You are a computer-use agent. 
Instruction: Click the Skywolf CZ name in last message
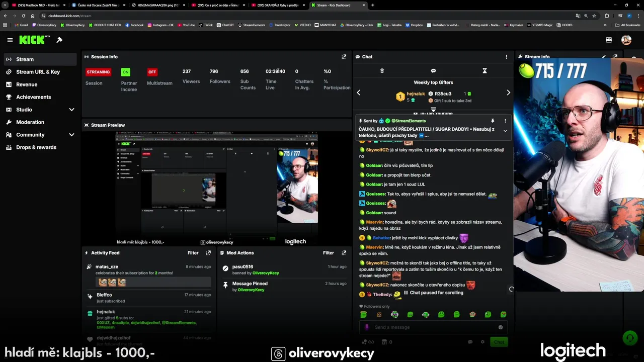pyautogui.click(x=377, y=285)
